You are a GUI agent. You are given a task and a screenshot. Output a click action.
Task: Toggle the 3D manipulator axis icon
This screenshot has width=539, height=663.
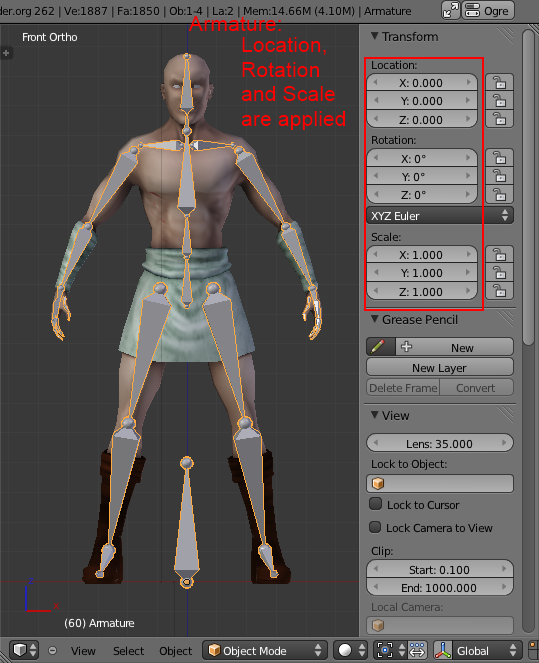tap(443, 650)
